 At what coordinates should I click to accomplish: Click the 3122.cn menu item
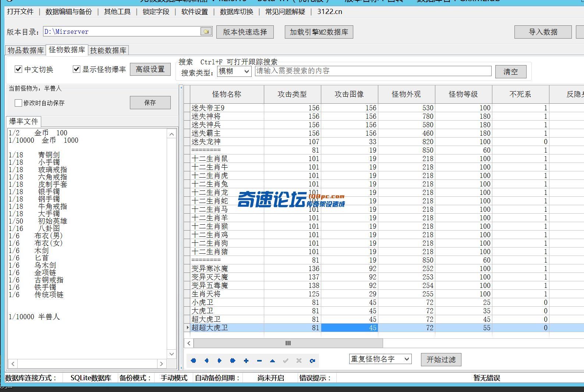point(330,12)
